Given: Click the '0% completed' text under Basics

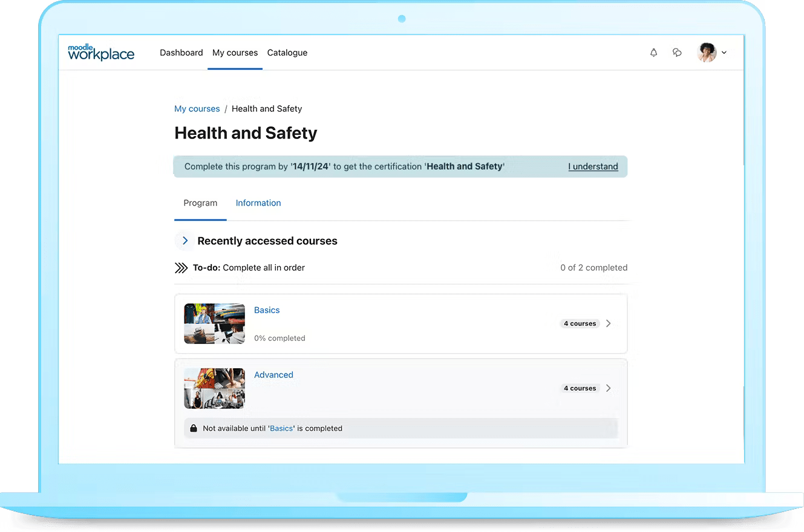Looking at the screenshot, I should (x=279, y=339).
